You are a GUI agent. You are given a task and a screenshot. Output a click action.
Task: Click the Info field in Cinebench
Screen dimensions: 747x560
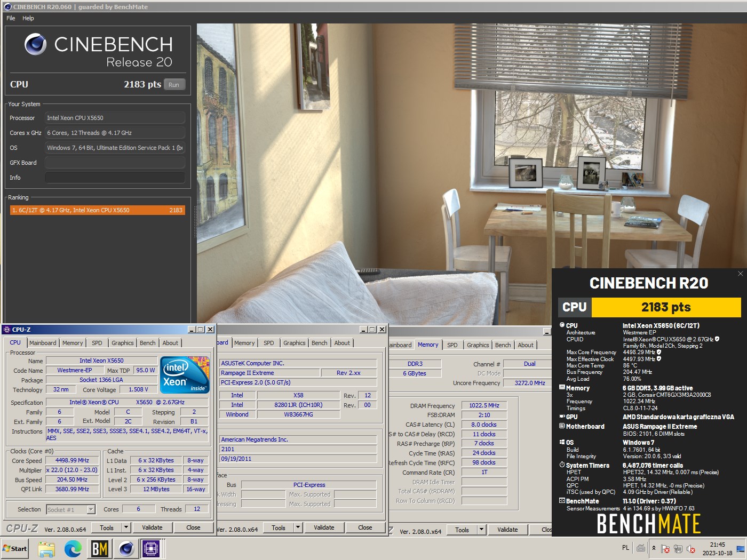(115, 178)
